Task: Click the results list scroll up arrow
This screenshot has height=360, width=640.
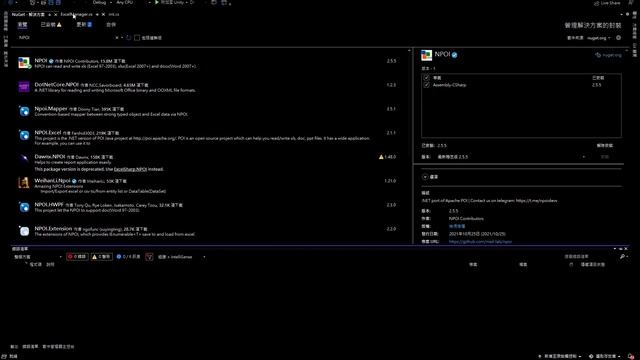Action: pos(409,51)
